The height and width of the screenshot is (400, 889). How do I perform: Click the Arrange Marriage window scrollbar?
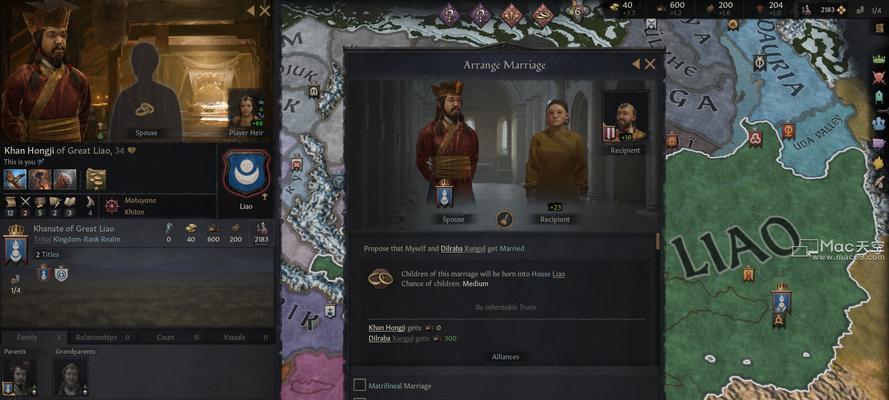(x=658, y=241)
